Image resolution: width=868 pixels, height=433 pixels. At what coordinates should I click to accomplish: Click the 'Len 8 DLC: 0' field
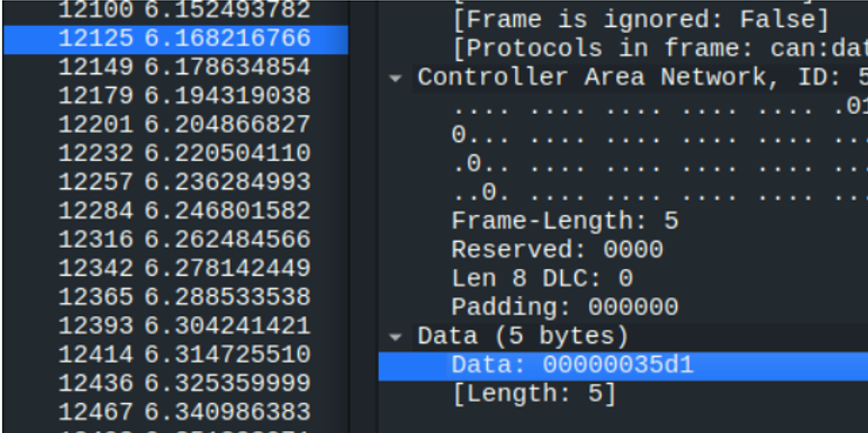pyautogui.click(x=541, y=280)
